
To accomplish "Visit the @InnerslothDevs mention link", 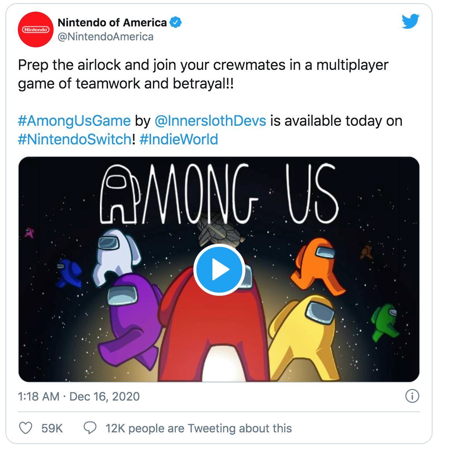I will tap(210, 121).
